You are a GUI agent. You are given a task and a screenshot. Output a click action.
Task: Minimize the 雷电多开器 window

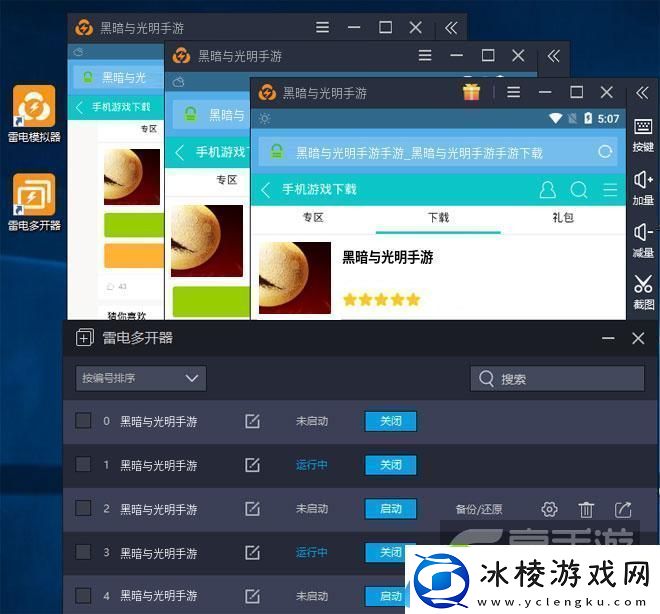point(608,338)
